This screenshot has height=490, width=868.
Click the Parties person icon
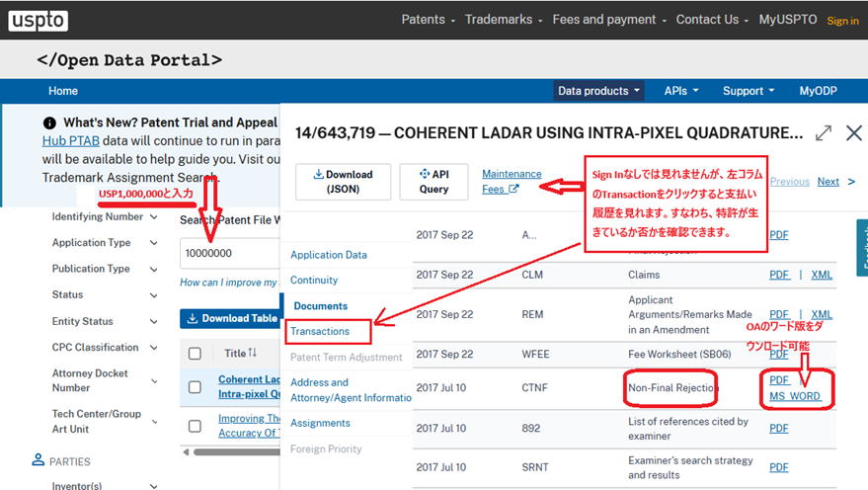tap(39, 460)
